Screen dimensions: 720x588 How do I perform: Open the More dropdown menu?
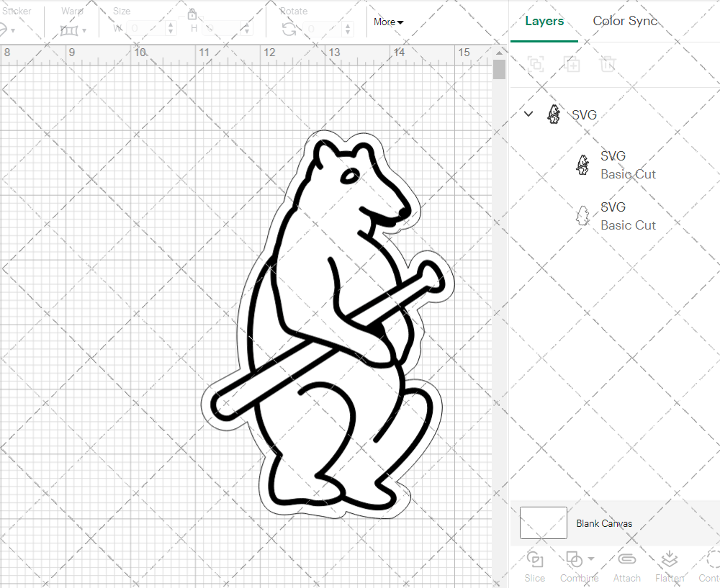click(x=388, y=22)
